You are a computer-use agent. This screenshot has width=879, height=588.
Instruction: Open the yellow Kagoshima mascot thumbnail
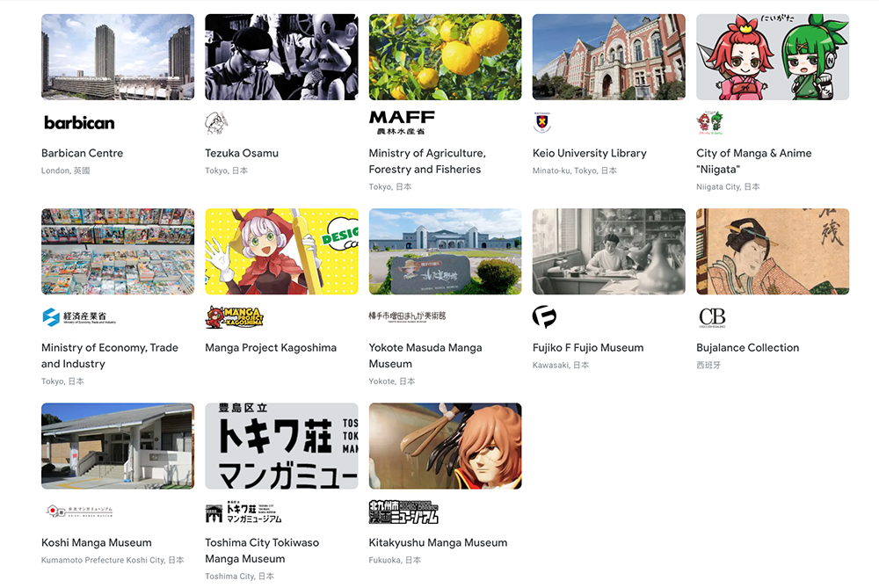click(281, 251)
